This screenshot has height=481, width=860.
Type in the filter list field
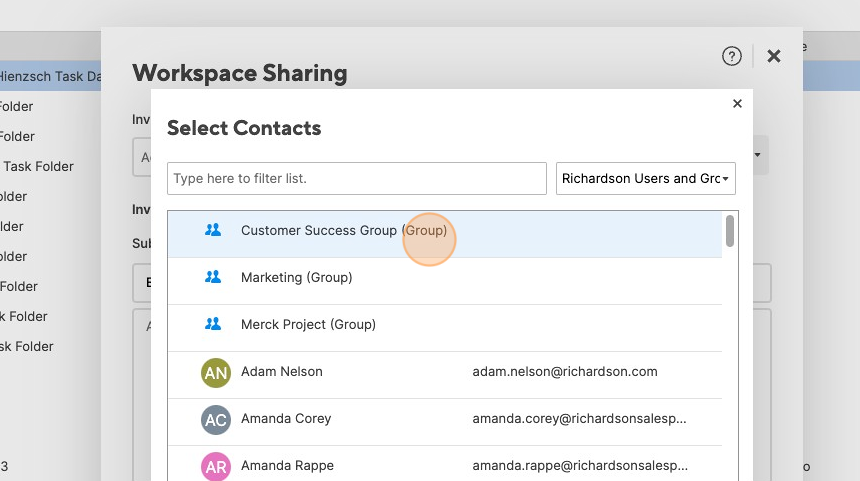point(357,179)
